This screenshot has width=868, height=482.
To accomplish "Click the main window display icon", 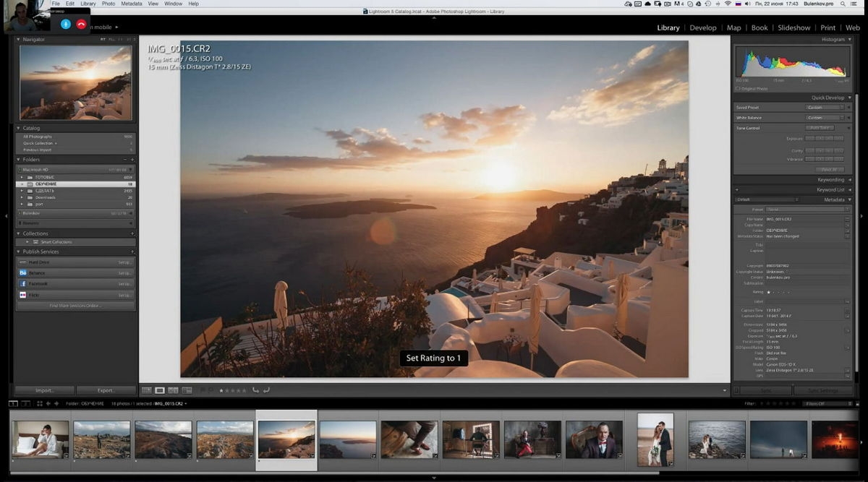I will tap(14, 403).
